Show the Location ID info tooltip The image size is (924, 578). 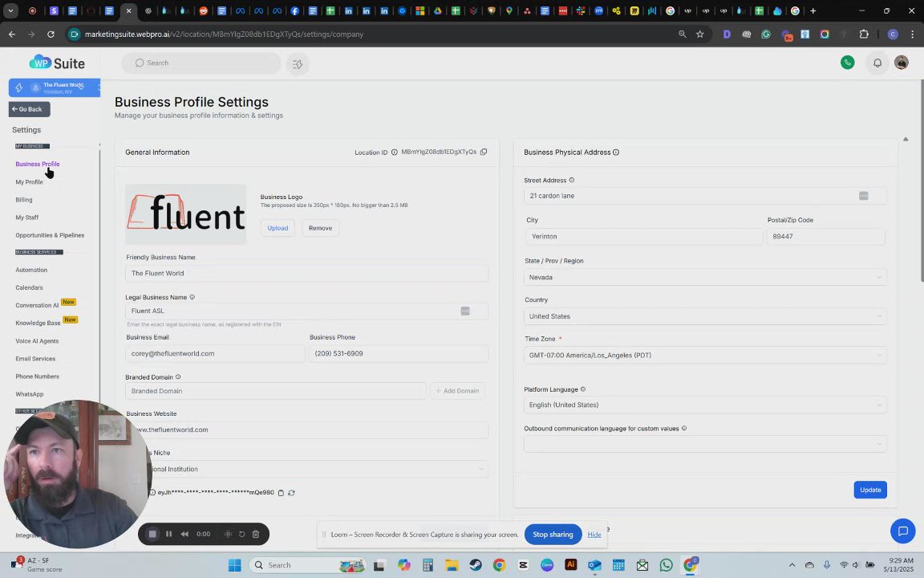click(x=395, y=153)
